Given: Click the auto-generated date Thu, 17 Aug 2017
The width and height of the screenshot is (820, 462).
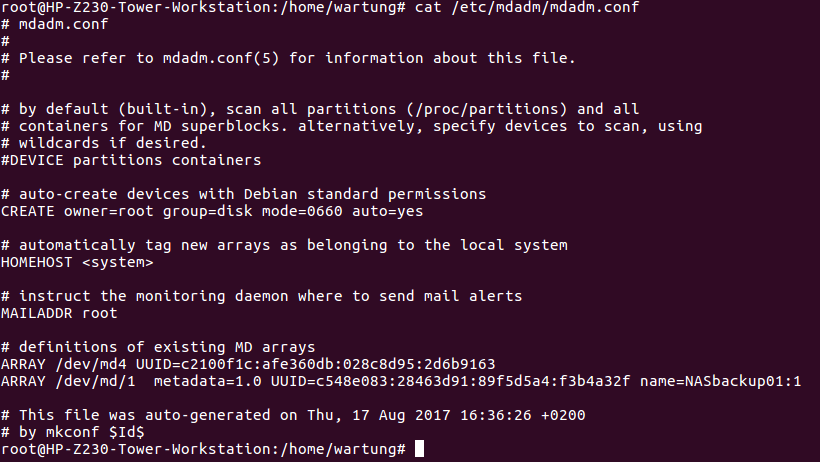Looking at the screenshot, I should coord(379,415).
